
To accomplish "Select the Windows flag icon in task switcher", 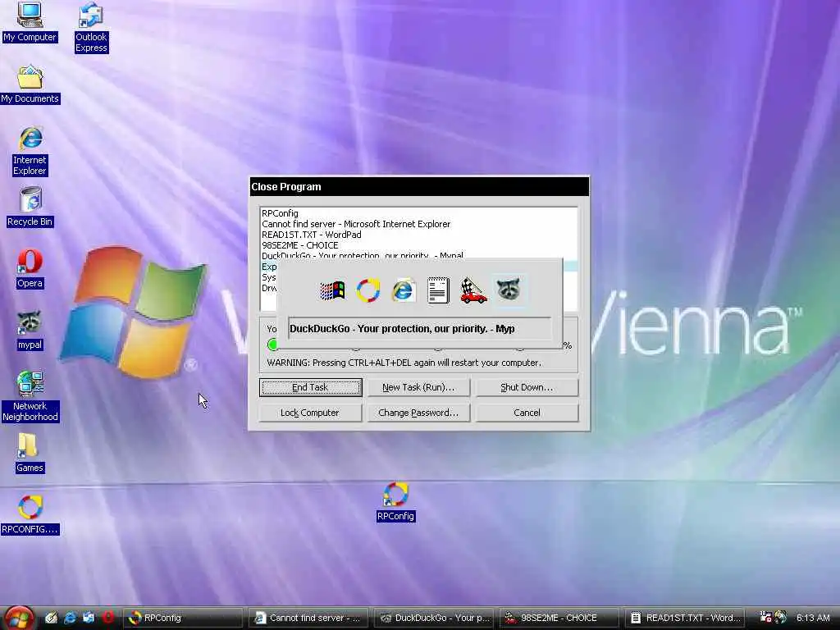I will coord(332,290).
